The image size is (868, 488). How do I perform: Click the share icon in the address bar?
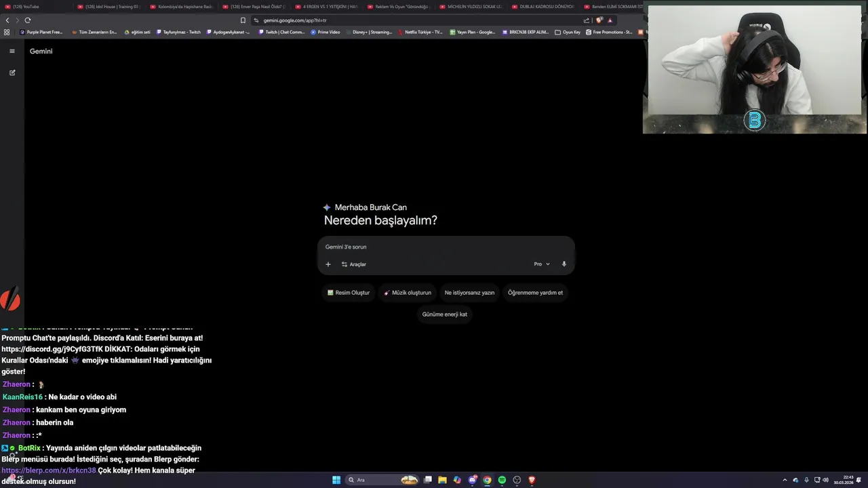click(587, 20)
